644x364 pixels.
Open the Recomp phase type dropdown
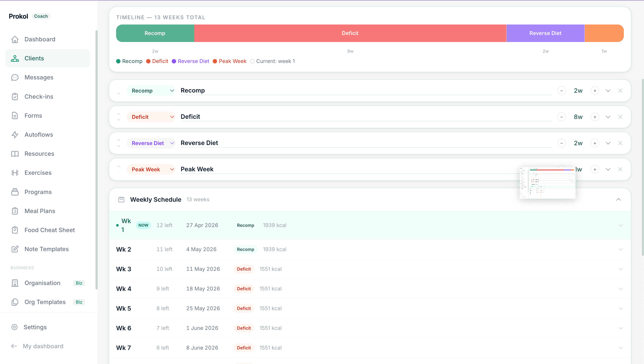(151, 91)
